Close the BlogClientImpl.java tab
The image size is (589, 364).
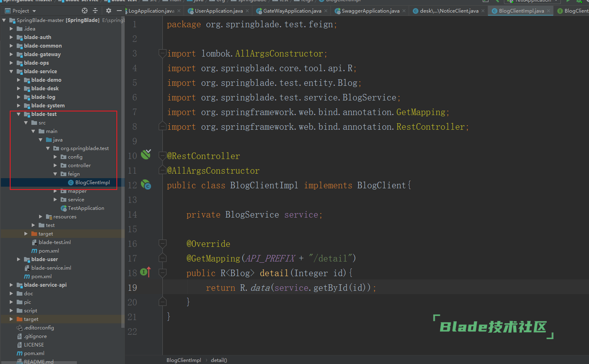tap(548, 11)
